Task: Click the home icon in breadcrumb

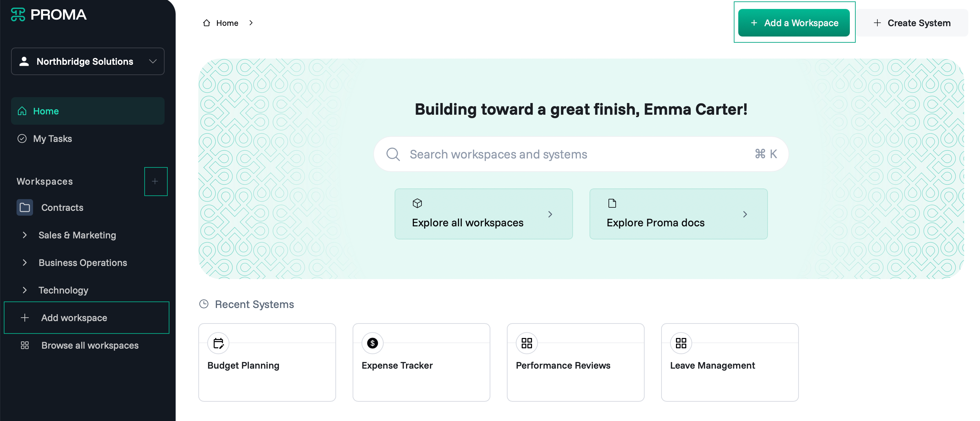Action: coord(207,23)
